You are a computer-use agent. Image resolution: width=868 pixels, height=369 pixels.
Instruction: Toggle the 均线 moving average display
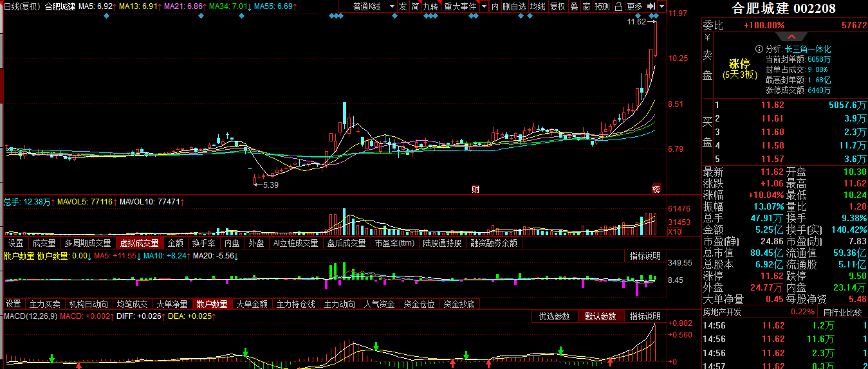click(538, 6)
